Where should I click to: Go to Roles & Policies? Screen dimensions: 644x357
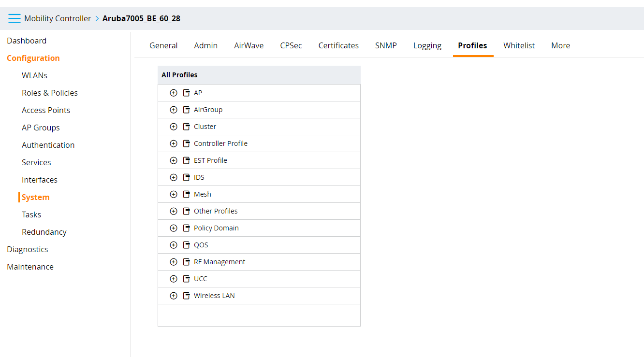click(x=50, y=93)
